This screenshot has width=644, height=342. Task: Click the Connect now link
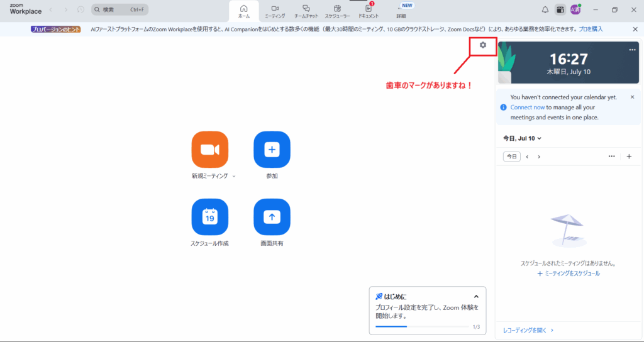[x=528, y=107]
